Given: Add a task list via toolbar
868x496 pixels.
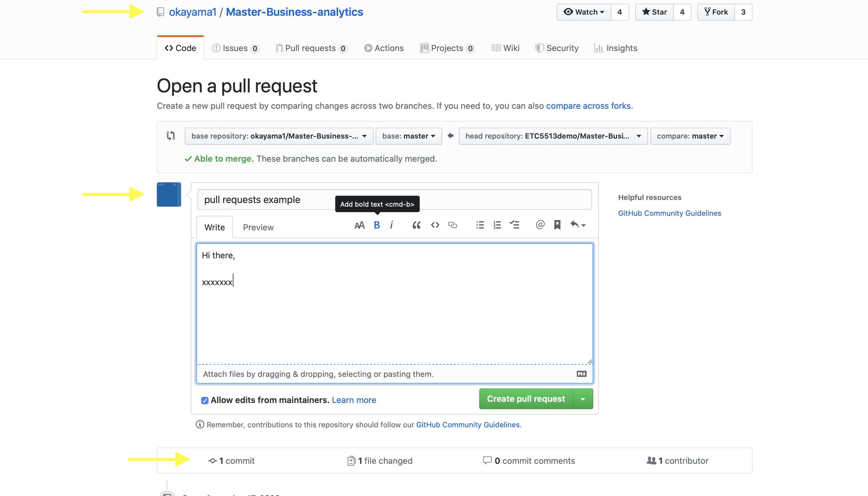Looking at the screenshot, I should (x=515, y=225).
